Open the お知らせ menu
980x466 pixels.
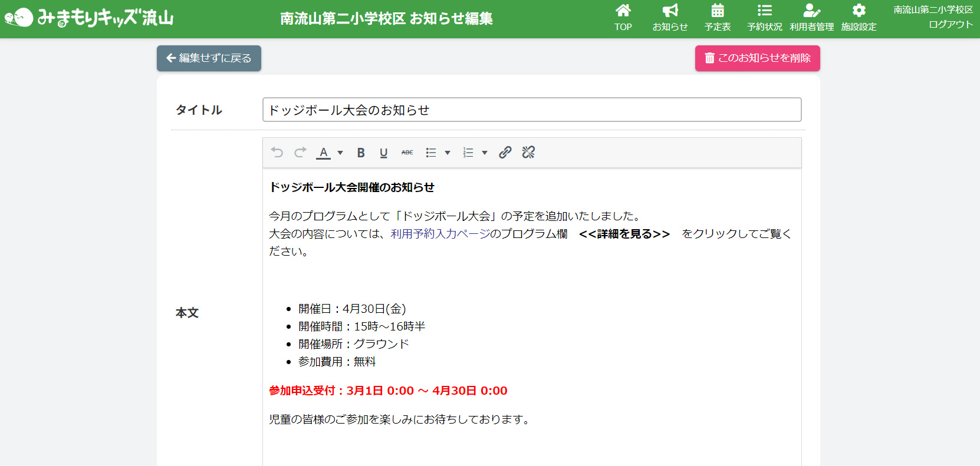pos(670,18)
